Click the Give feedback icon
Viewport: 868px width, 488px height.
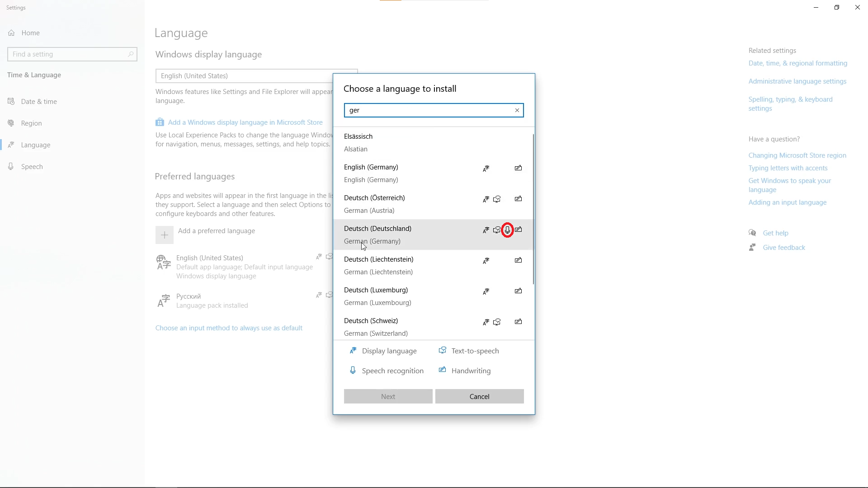pos(752,247)
